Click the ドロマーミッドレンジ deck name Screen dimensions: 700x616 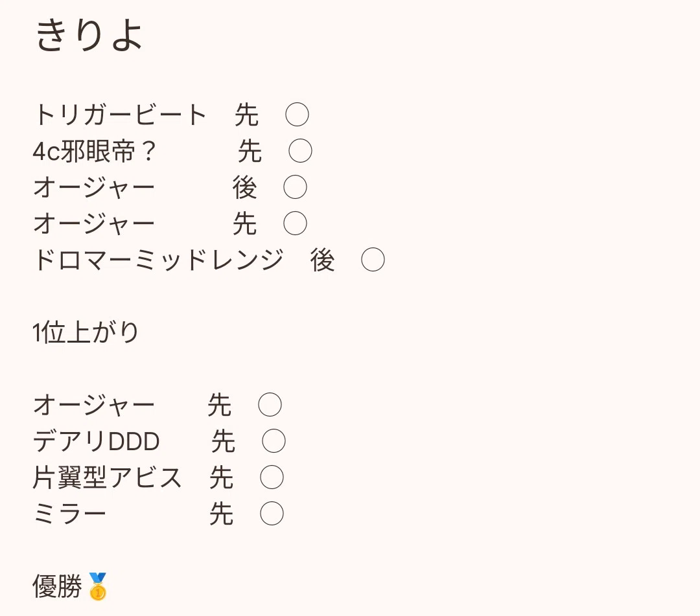[x=159, y=260]
